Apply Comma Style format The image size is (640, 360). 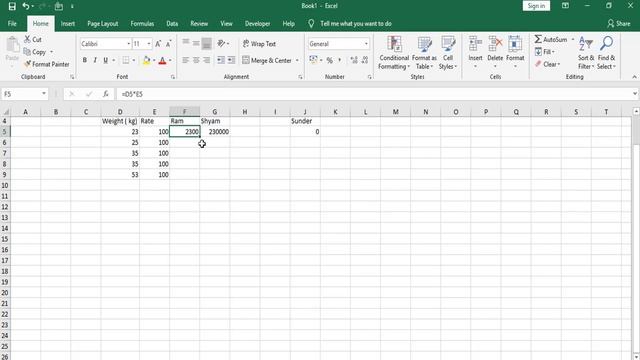[340, 60]
